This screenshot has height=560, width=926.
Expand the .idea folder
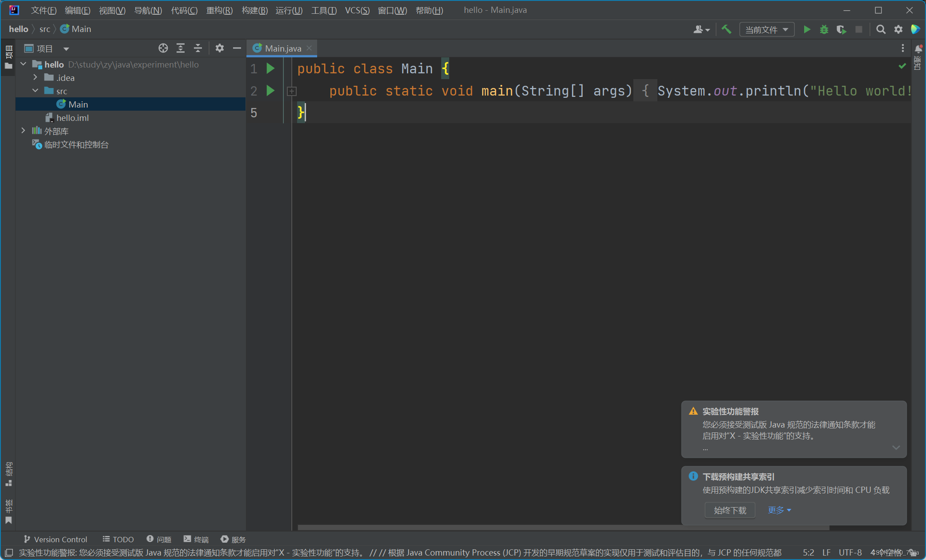36,77
